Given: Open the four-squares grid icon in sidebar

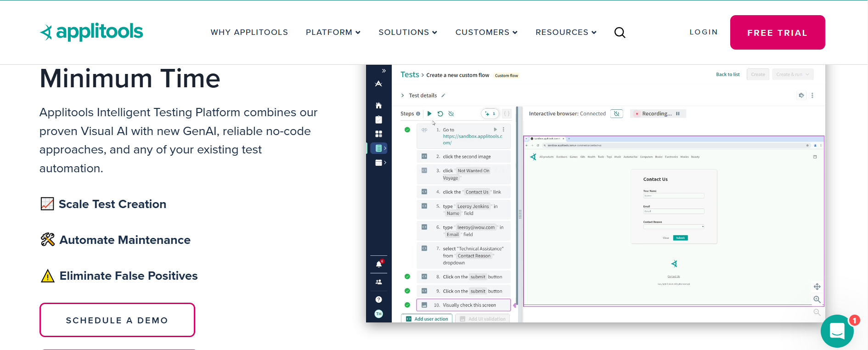Looking at the screenshot, I should tap(378, 134).
